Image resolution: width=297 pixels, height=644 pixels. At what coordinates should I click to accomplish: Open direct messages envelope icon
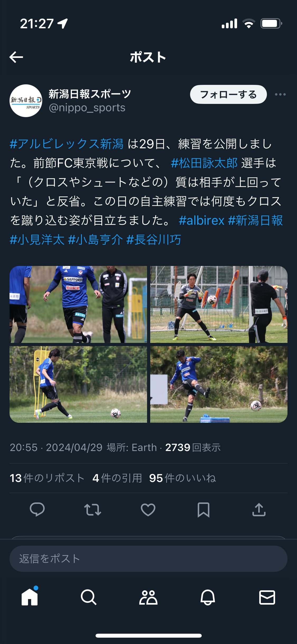(x=267, y=597)
